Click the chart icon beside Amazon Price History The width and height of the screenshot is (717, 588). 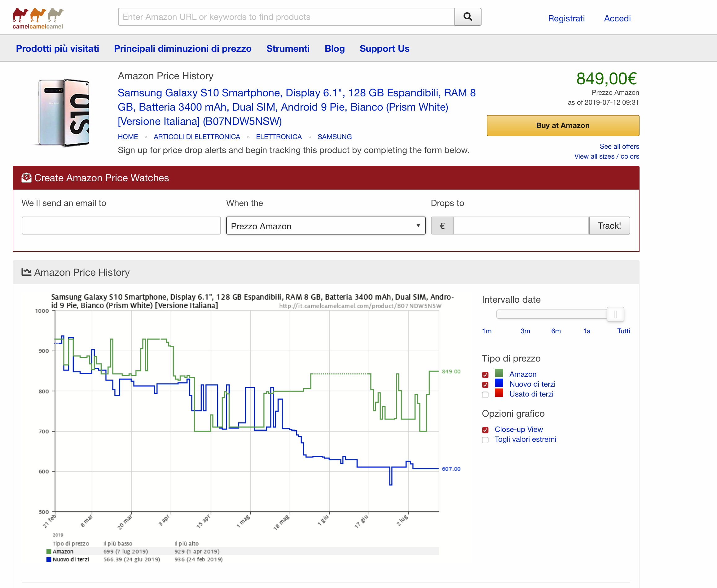tap(26, 272)
